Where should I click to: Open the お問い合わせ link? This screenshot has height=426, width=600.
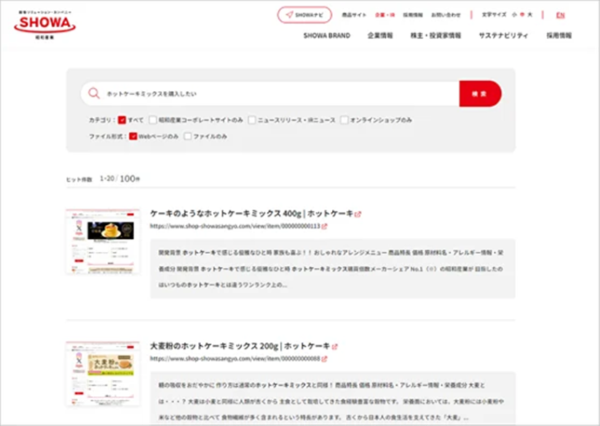(446, 15)
